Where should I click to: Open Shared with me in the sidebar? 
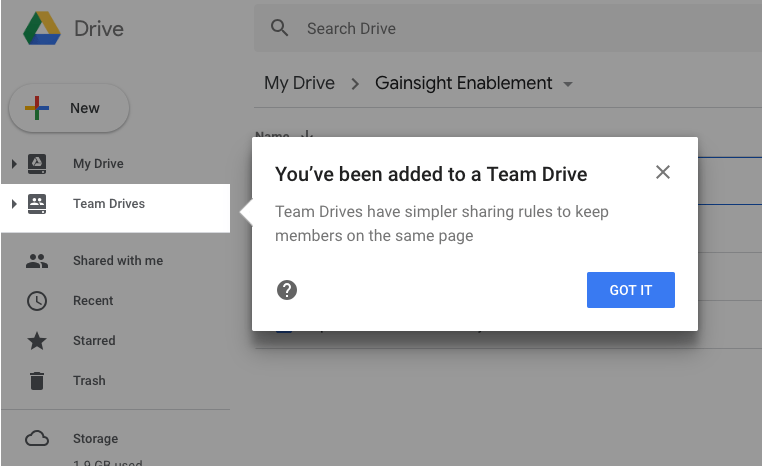[x=117, y=261]
